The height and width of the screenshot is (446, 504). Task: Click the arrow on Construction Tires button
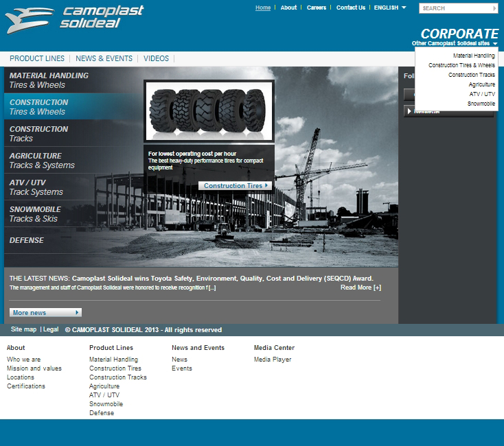pyautogui.click(x=266, y=185)
